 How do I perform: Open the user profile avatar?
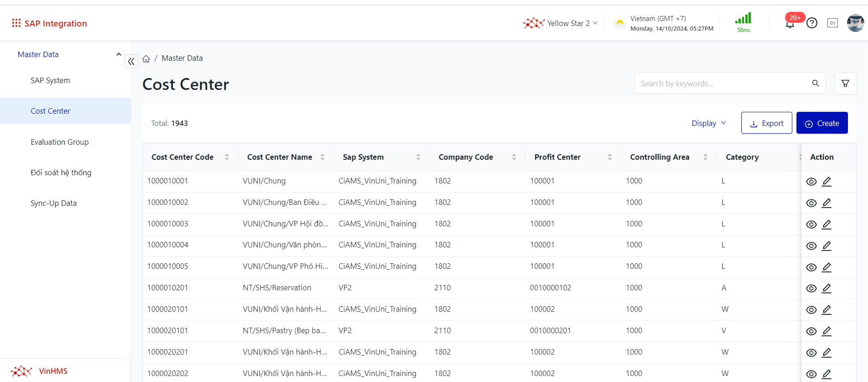tap(855, 23)
